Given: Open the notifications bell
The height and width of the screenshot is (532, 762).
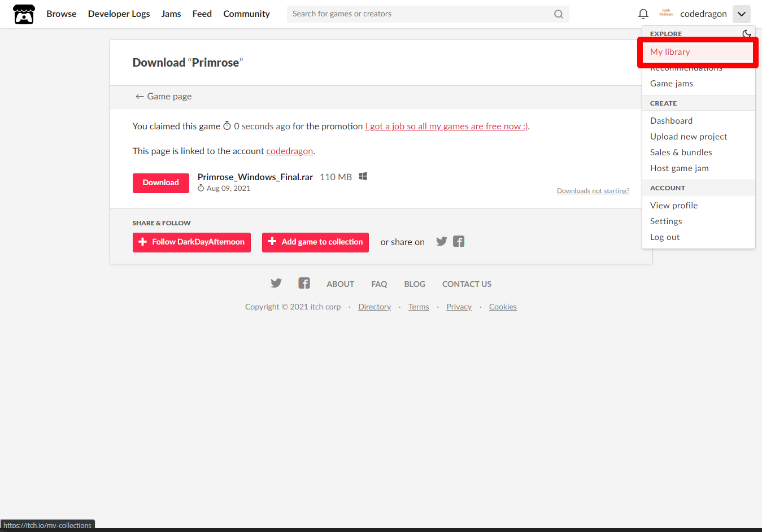Looking at the screenshot, I should click(x=643, y=14).
